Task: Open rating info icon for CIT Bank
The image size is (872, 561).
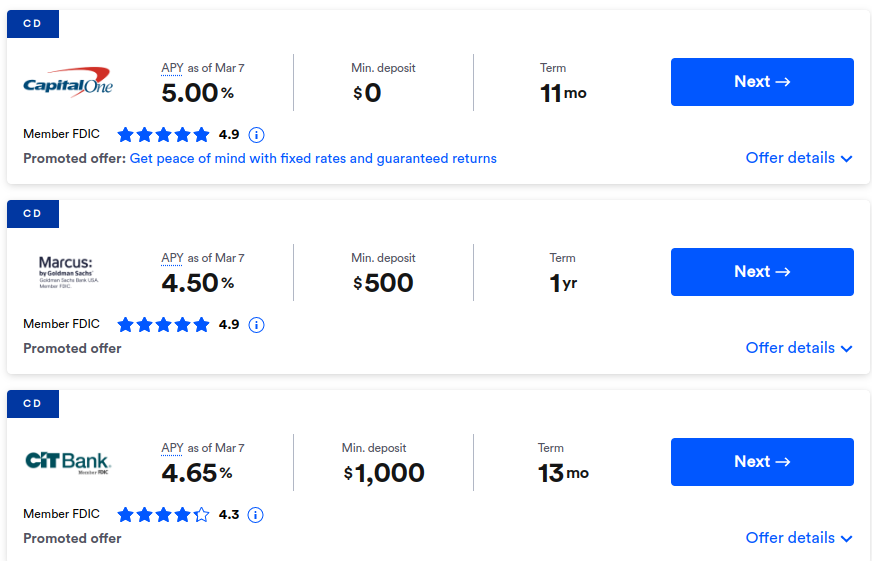Action: click(x=255, y=515)
